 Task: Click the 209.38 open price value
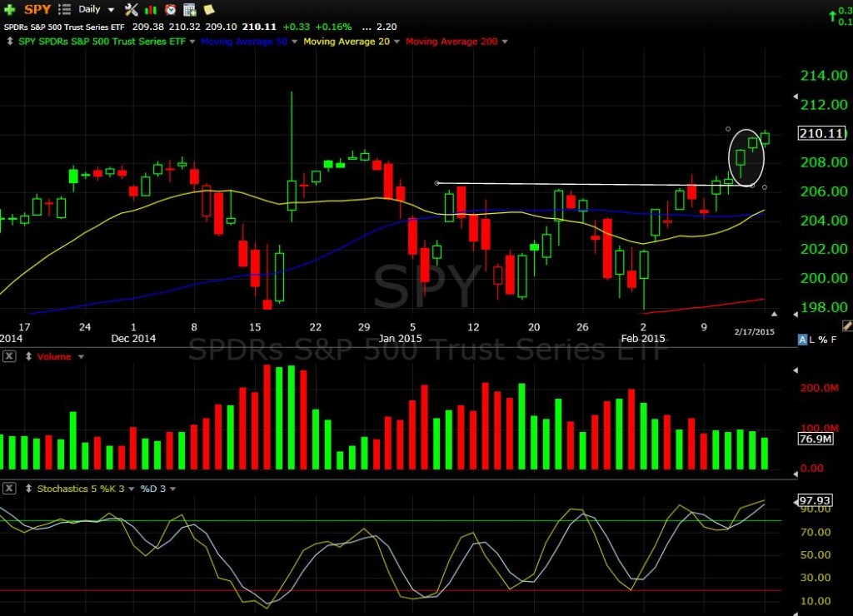(148, 27)
